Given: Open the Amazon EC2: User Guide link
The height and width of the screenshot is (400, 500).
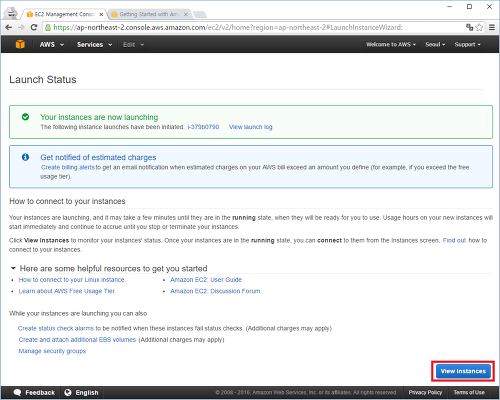Looking at the screenshot, I should pos(206,280).
